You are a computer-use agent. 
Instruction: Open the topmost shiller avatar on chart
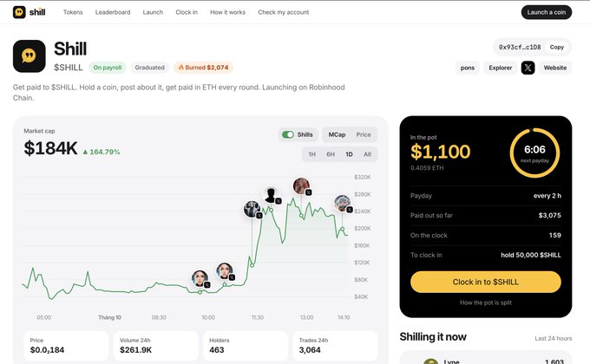click(x=301, y=185)
